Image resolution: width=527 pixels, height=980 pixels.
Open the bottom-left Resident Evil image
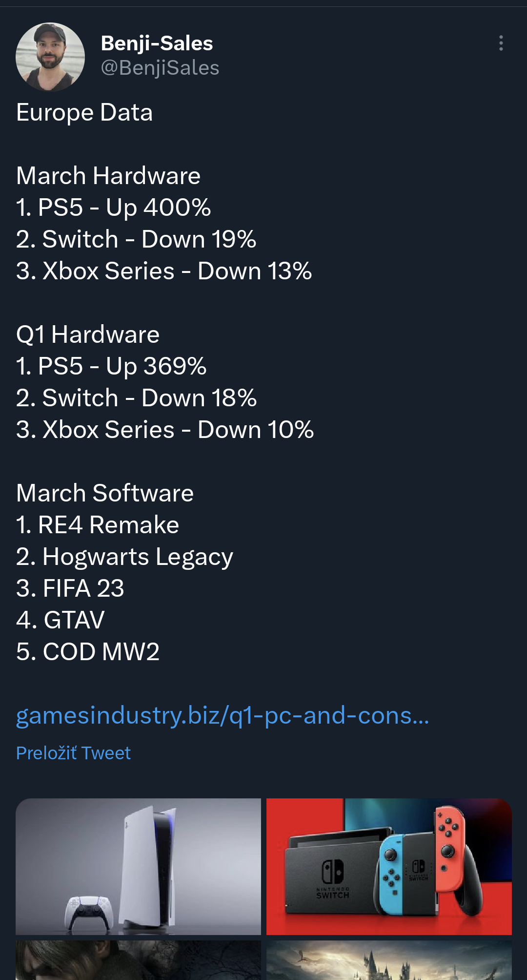[x=138, y=960]
